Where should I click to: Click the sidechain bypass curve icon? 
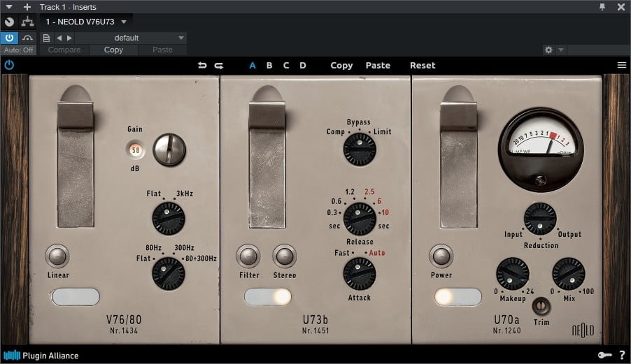(x=27, y=38)
